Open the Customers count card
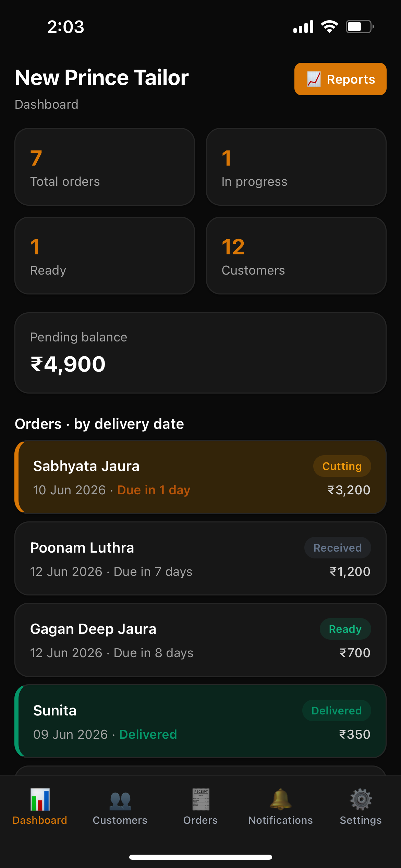This screenshot has width=401, height=868. point(296,255)
